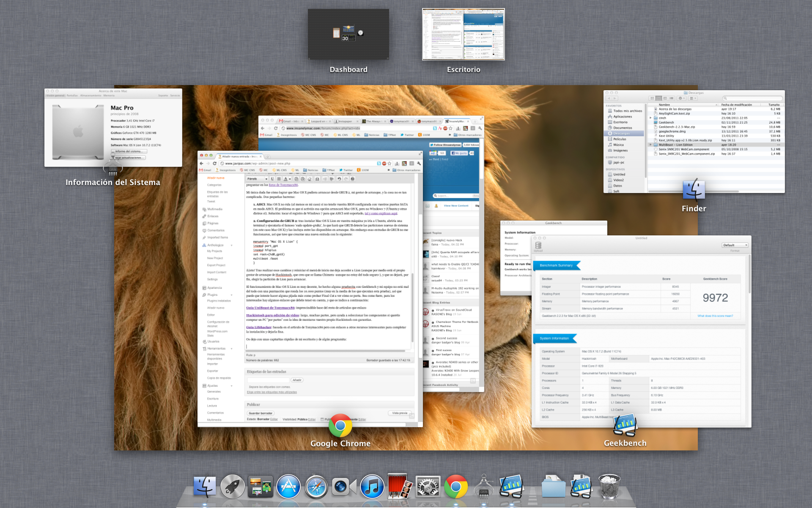The width and height of the screenshot is (812, 508).
Task: Click What does this score mean link
Action: [x=715, y=316]
